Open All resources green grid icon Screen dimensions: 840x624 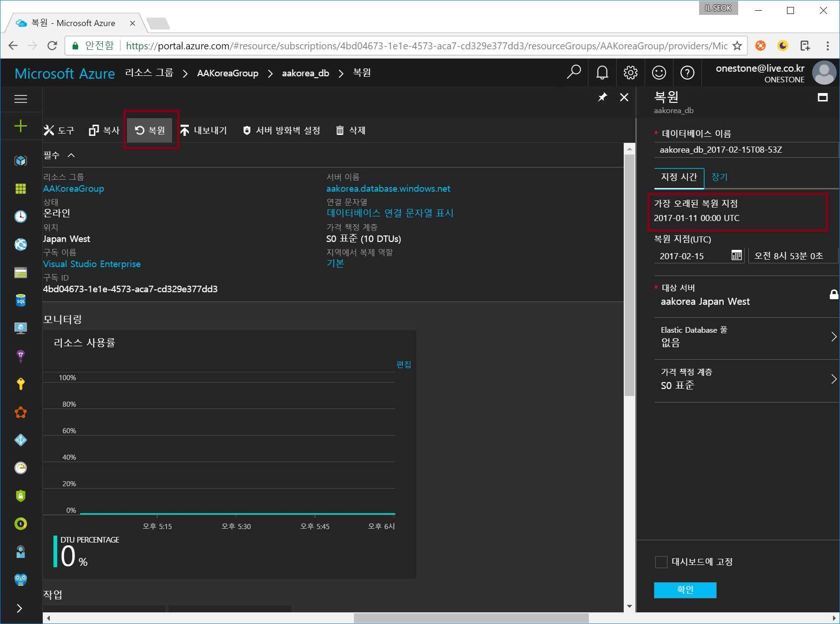(20, 188)
